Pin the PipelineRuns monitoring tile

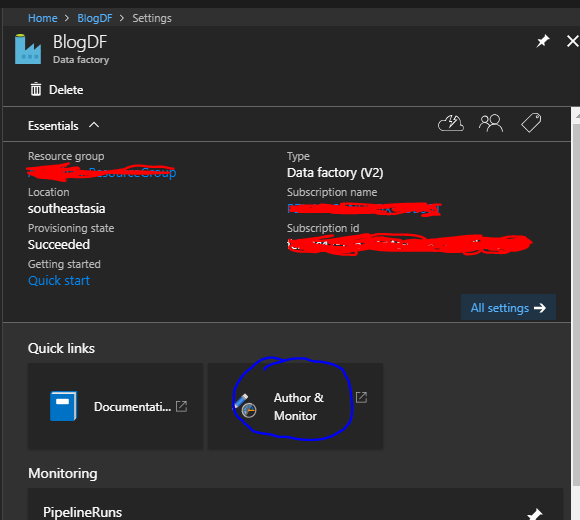[535, 513]
